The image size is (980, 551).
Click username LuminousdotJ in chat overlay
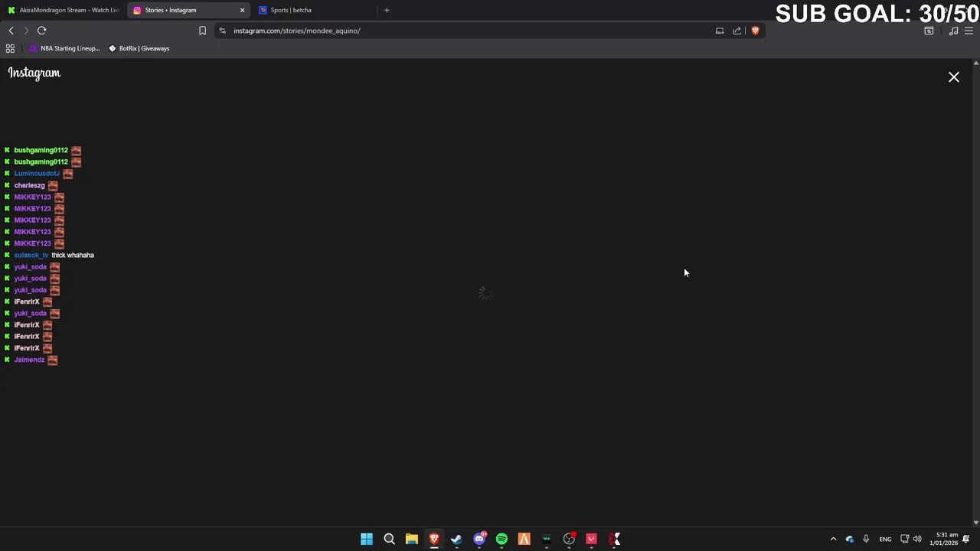tap(37, 174)
